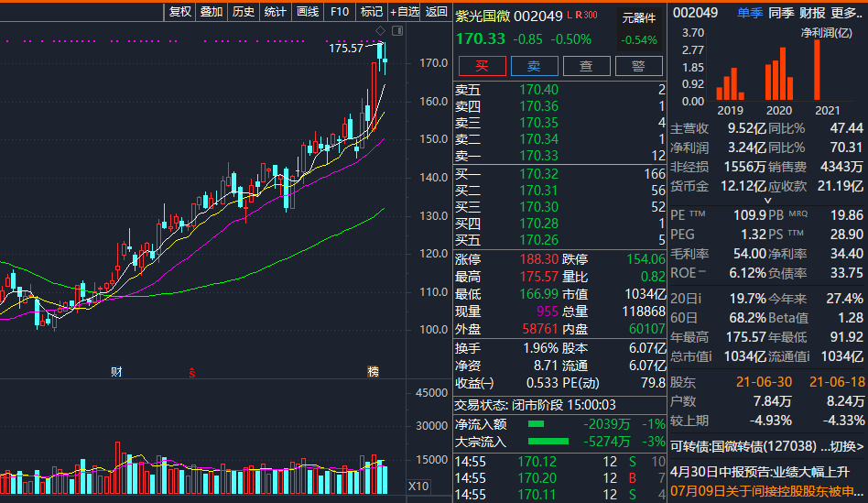The image size is (868, 503).
Task: Add stock via +自选 button
Action: [405, 12]
